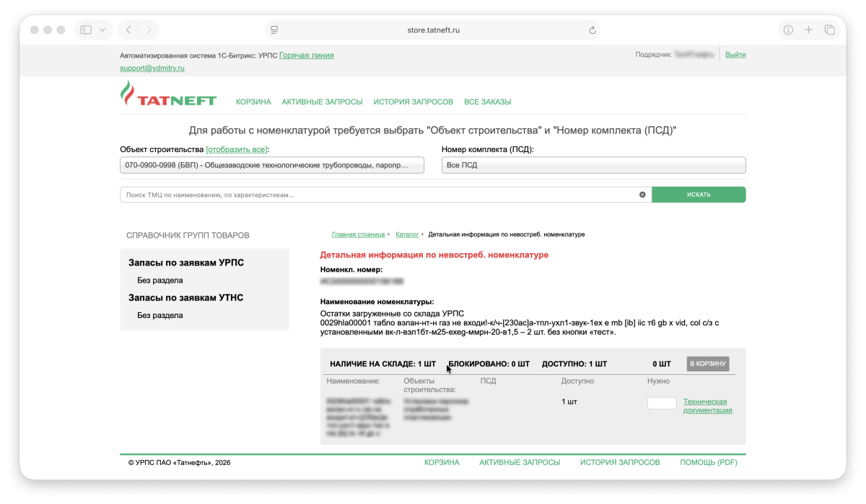Go back with the browser back arrow

coord(128,30)
